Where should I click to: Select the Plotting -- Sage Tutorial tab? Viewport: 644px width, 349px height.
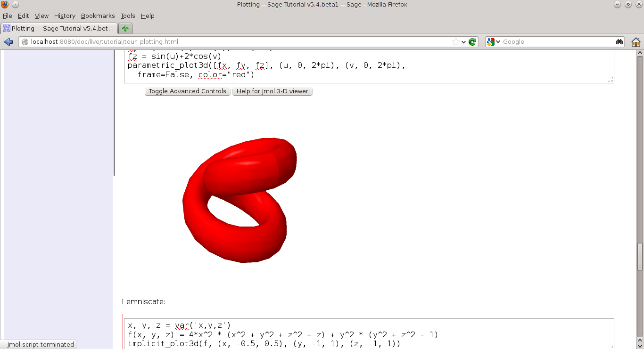(x=58, y=28)
